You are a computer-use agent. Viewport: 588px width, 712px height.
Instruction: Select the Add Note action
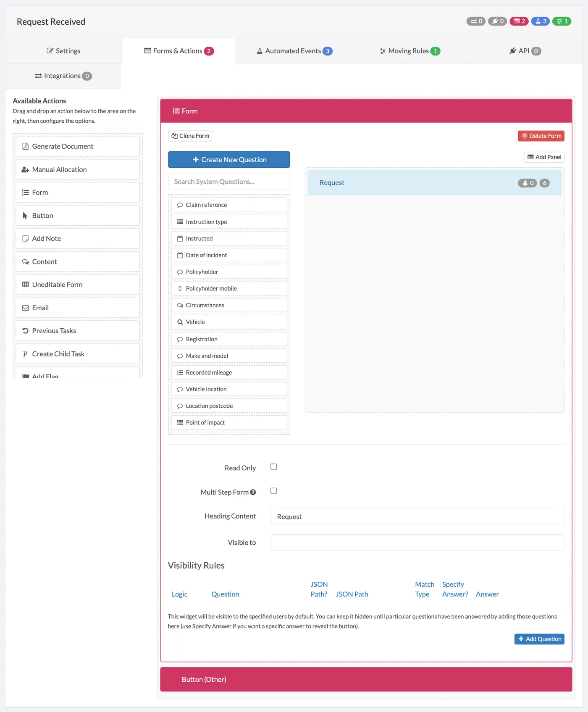[x=78, y=238]
